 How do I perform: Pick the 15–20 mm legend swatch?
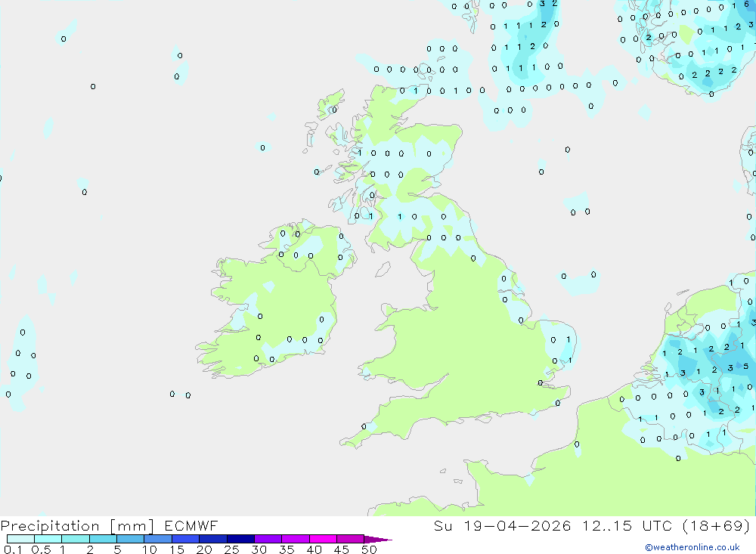point(186,539)
